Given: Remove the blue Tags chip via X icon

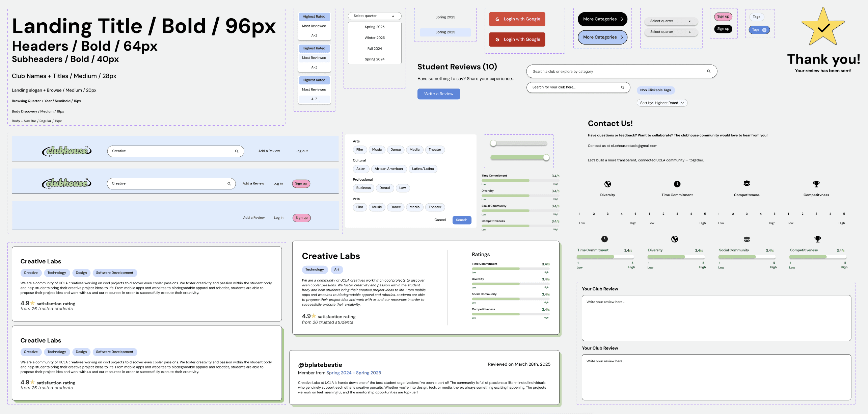Looking at the screenshot, I should [764, 30].
